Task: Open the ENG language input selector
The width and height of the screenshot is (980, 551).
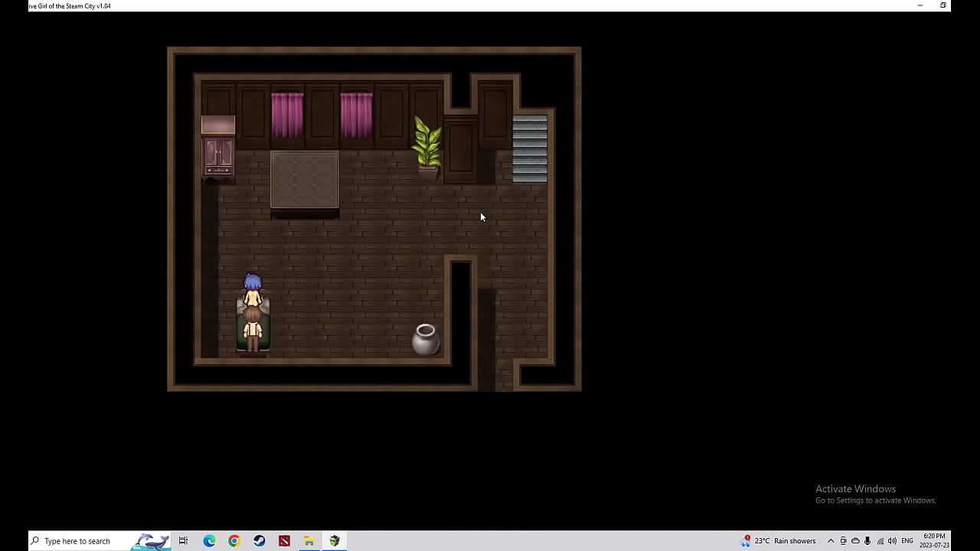Action: (907, 541)
